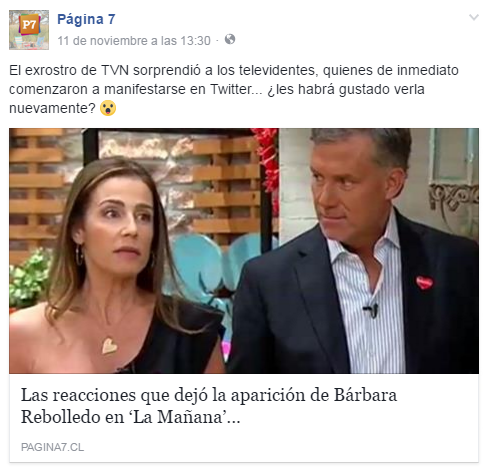Open the post options chevron menu
Screen dimensions: 488x474
[474, 17]
